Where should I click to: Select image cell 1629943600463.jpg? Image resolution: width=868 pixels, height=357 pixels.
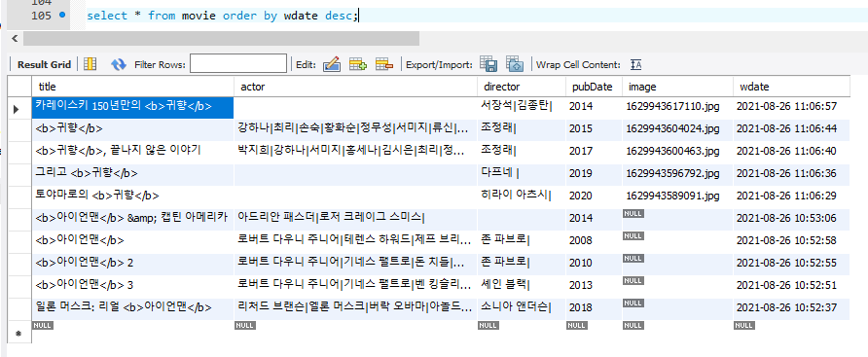(677, 151)
